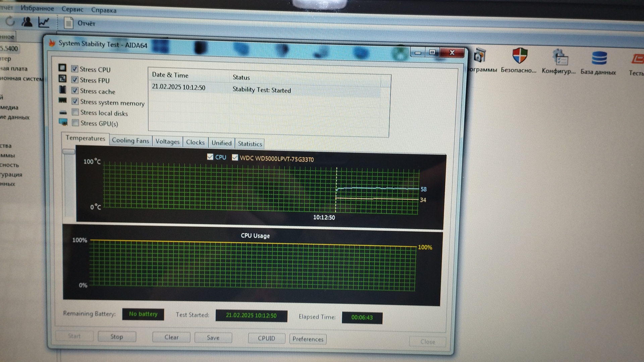Click the temperature graph vertical slider
Image resolution: width=644 pixels, height=362 pixels.
pos(69,152)
